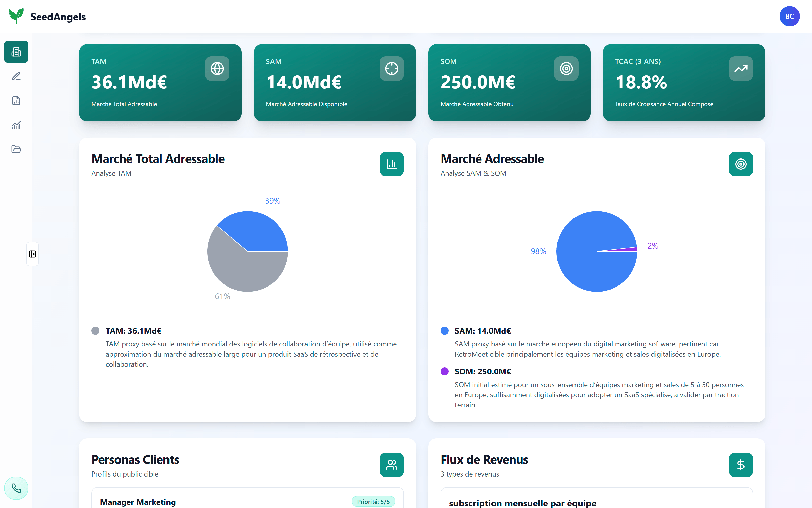Screen dimensions: 812x508
Task: Click the 'TAM: 36.1Md€' legend heading
Action: coord(133,331)
